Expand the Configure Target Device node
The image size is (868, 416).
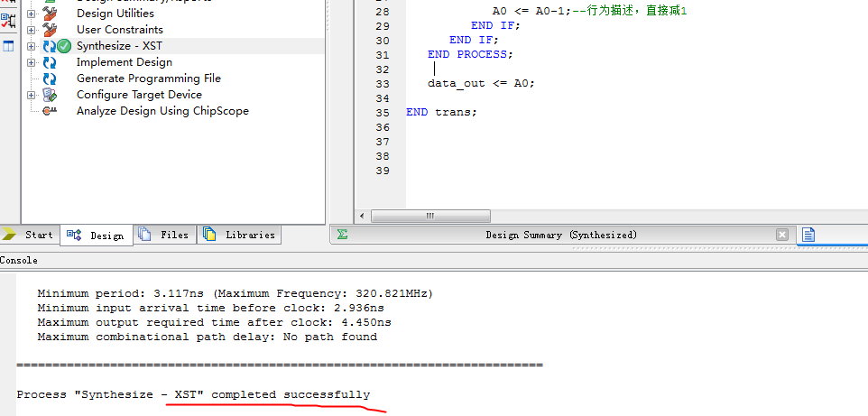pos(31,95)
